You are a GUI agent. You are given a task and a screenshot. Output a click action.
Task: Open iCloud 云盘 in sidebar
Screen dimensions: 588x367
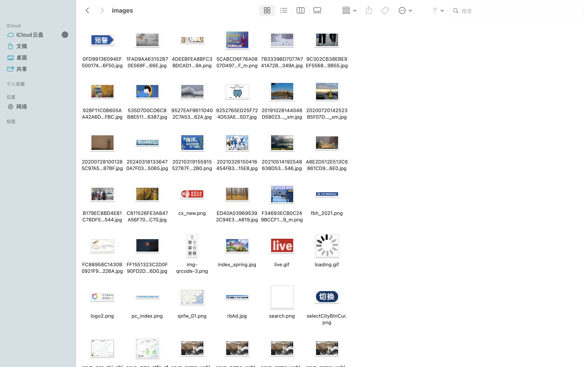point(30,35)
